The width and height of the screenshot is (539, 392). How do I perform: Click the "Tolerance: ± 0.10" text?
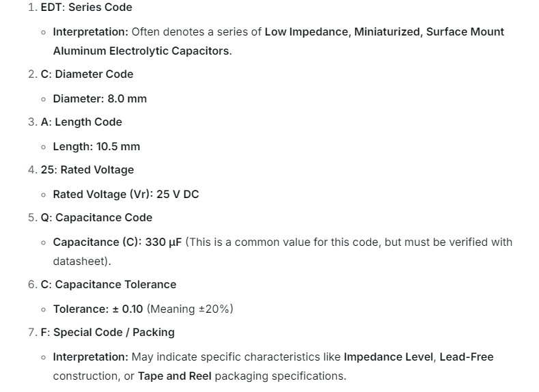click(x=98, y=309)
